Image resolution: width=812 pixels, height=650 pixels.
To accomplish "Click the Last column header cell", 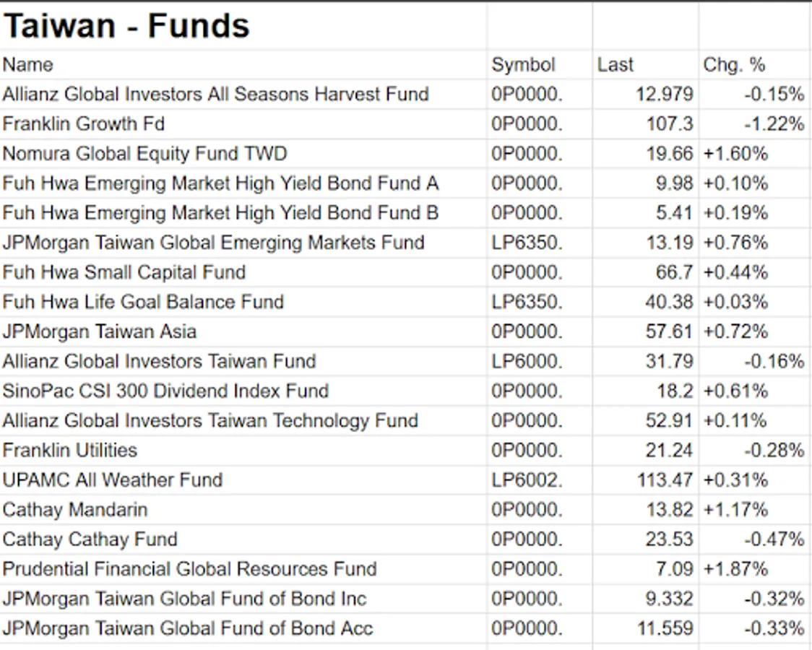I will (x=615, y=65).
